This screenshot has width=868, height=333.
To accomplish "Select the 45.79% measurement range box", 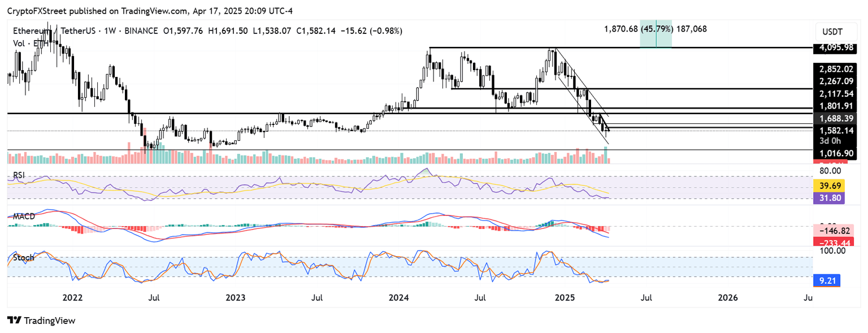I will (x=656, y=34).
